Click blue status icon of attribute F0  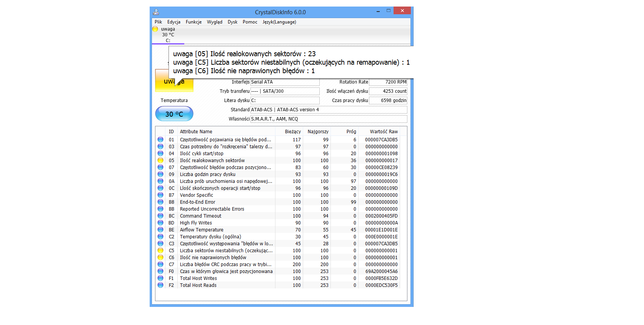coord(160,271)
